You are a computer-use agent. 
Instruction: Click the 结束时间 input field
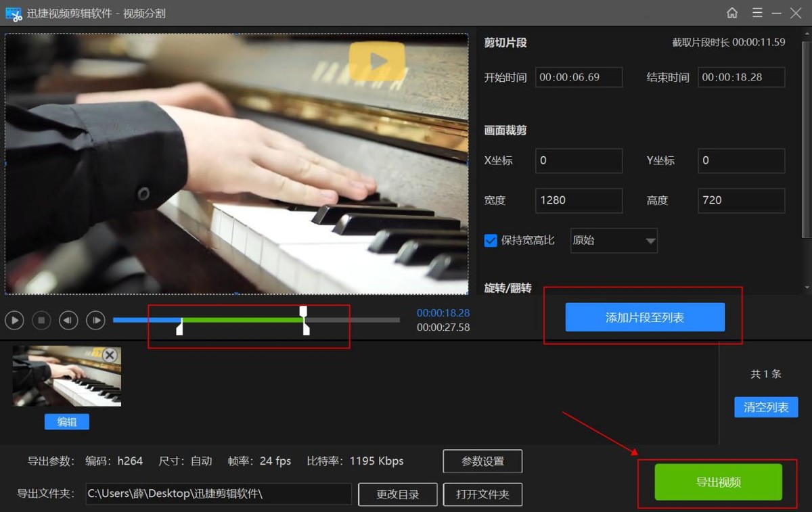[742, 77]
